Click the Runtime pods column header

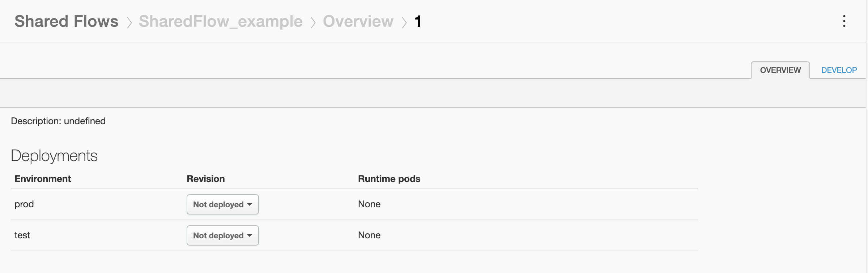click(x=389, y=178)
